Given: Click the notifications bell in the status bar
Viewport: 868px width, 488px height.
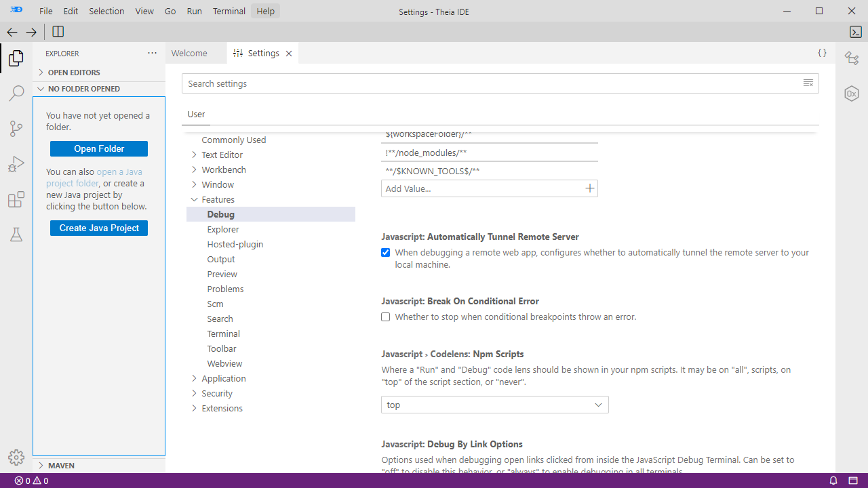Looking at the screenshot, I should click(x=833, y=481).
